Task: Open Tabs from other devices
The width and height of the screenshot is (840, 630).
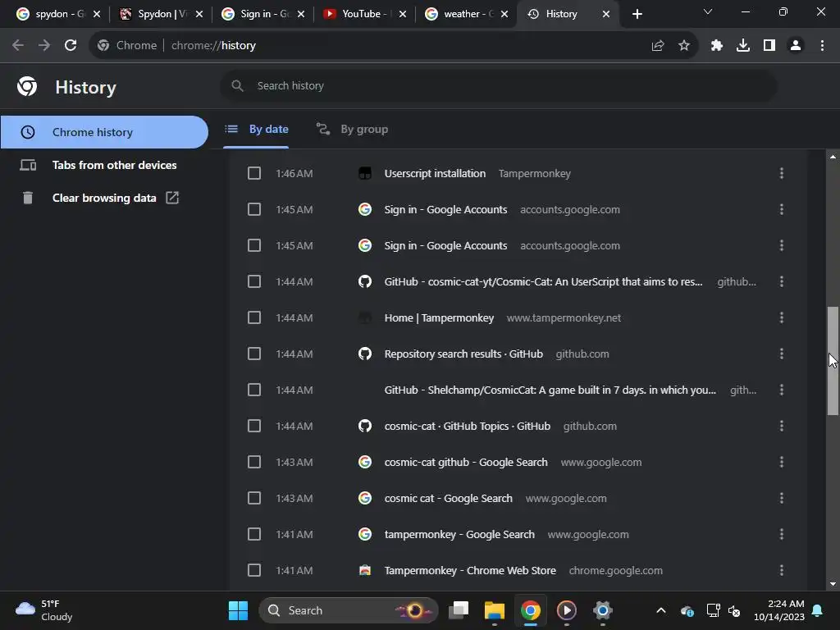Action: (x=104, y=165)
